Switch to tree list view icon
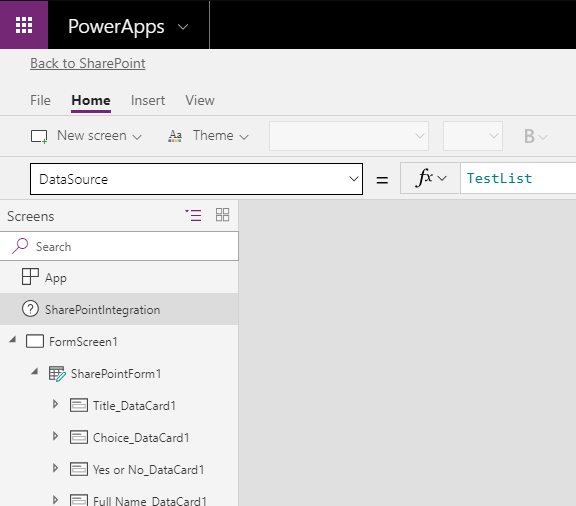The image size is (576, 506). pos(193,215)
